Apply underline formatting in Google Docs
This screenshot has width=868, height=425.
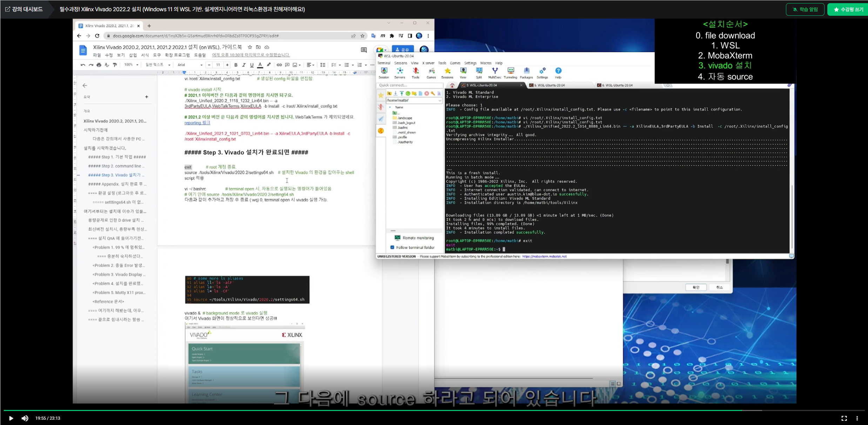pyautogui.click(x=251, y=65)
